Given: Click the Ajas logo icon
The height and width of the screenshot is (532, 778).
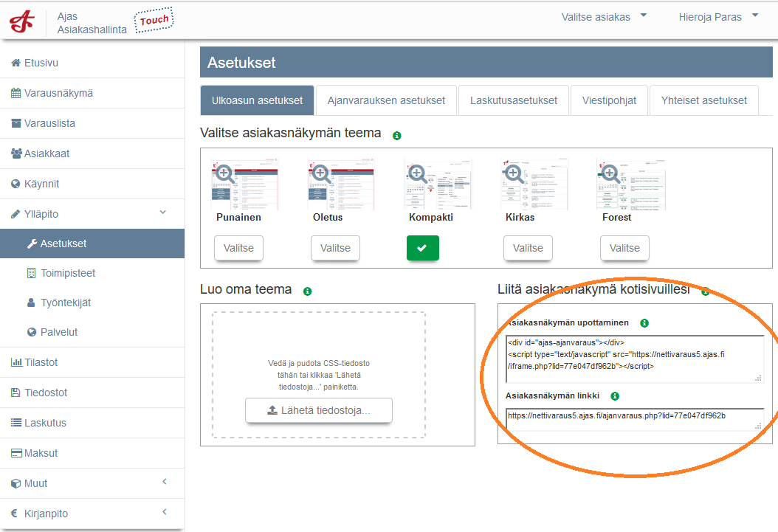Looking at the screenshot, I should click(x=22, y=21).
